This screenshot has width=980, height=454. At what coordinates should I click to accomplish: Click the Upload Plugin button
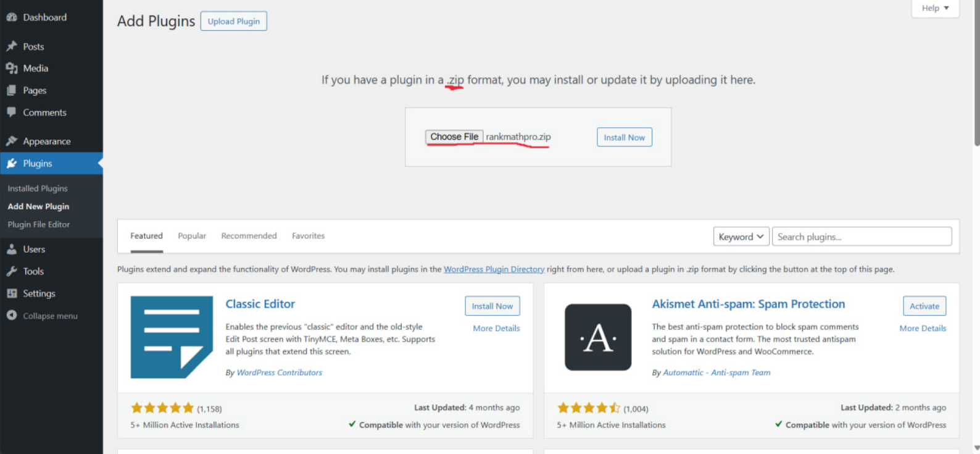234,21
